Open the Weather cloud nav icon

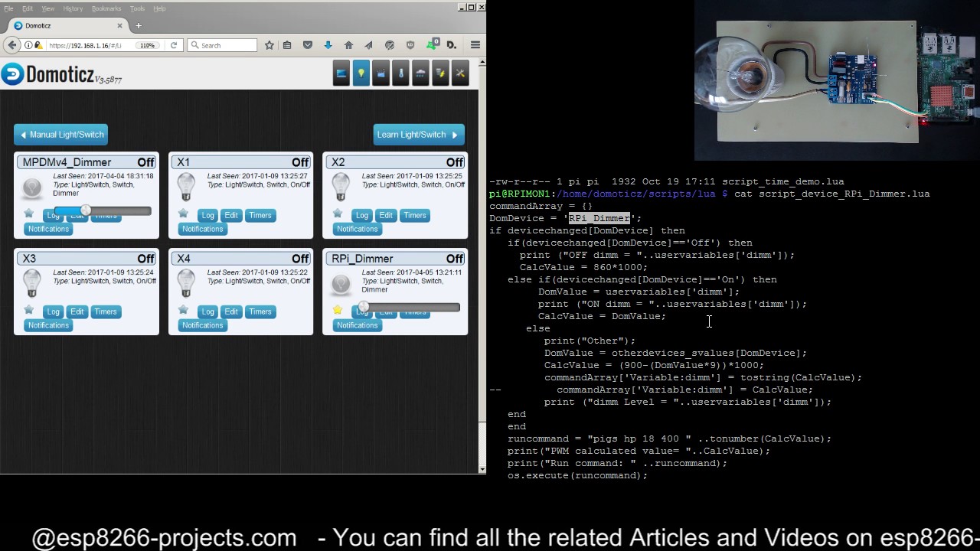click(x=421, y=73)
